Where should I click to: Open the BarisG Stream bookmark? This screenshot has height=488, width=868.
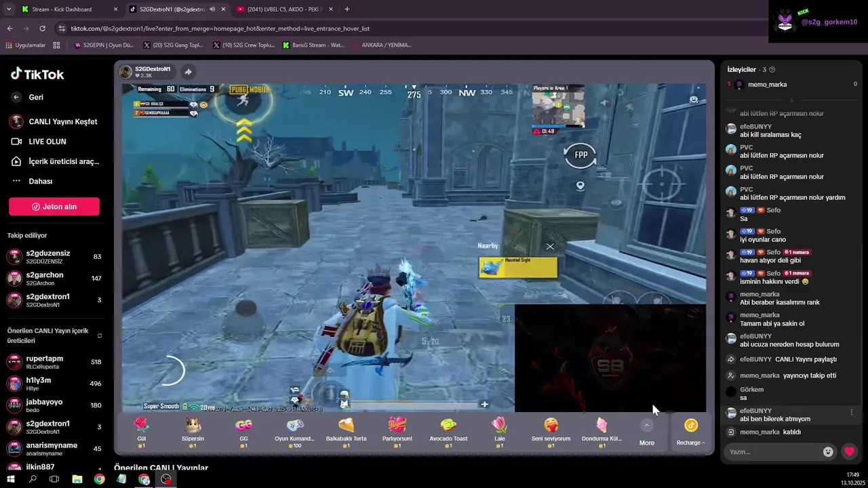[x=314, y=45]
